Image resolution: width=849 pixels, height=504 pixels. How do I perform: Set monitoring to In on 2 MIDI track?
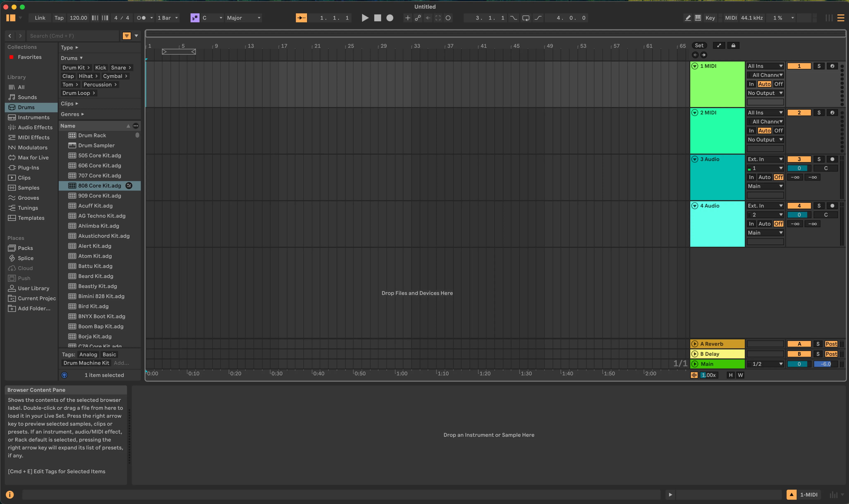point(751,130)
